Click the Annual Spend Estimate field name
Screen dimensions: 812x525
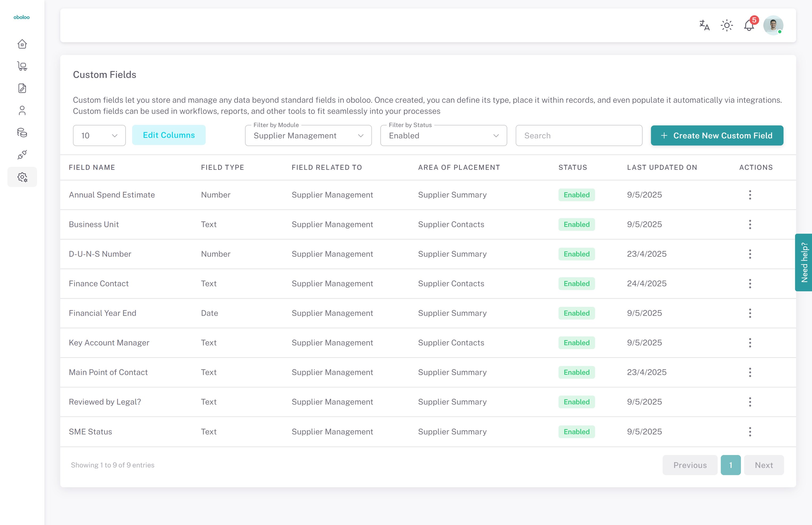click(x=112, y=195)
